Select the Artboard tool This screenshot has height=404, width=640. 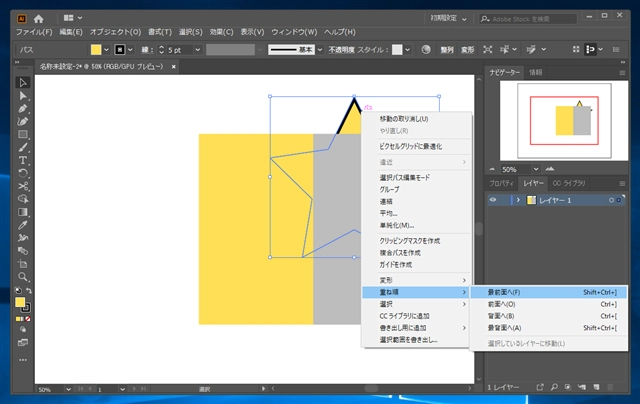click(23, 264)
